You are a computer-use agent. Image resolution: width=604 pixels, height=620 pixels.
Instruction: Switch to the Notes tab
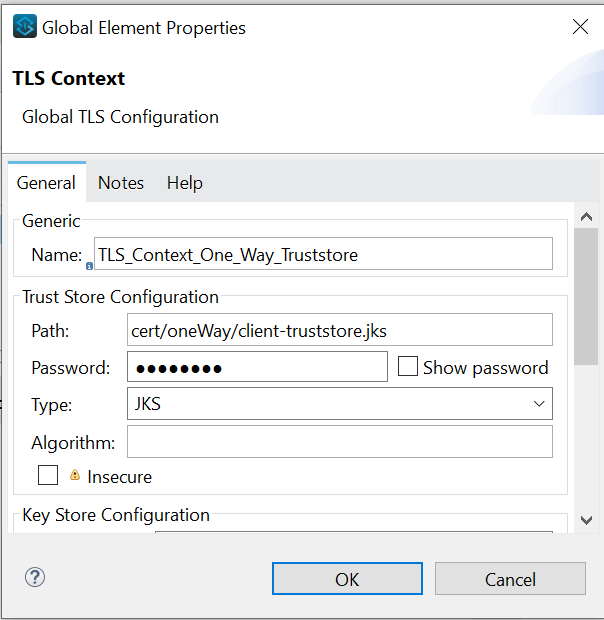coord(121,182)
